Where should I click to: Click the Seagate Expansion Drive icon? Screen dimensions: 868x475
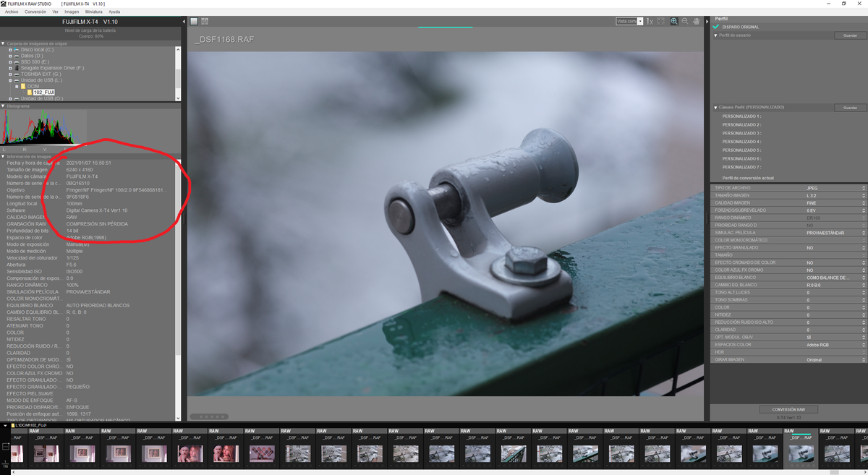(16, 68)
